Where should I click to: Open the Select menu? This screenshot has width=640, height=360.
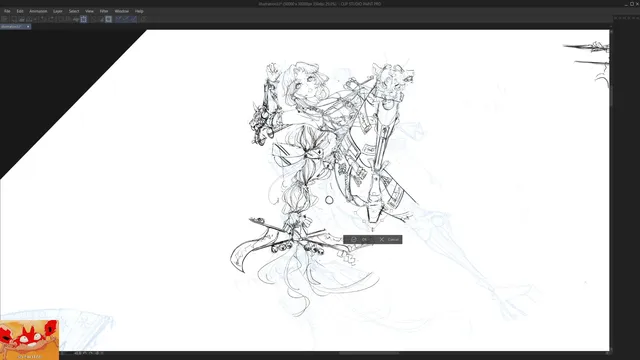74,11
